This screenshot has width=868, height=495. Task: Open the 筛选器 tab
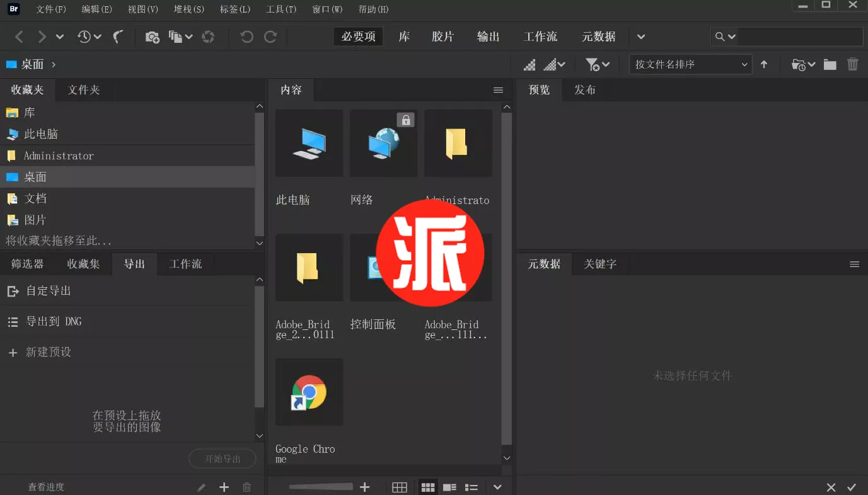[x=28, y=265]
